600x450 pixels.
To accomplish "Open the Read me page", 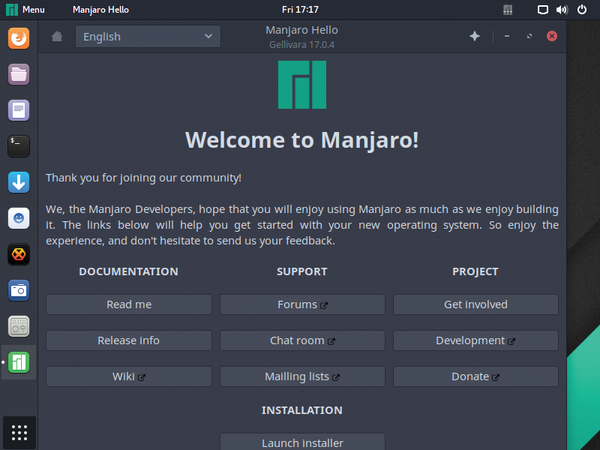I will tap(129, 304).
